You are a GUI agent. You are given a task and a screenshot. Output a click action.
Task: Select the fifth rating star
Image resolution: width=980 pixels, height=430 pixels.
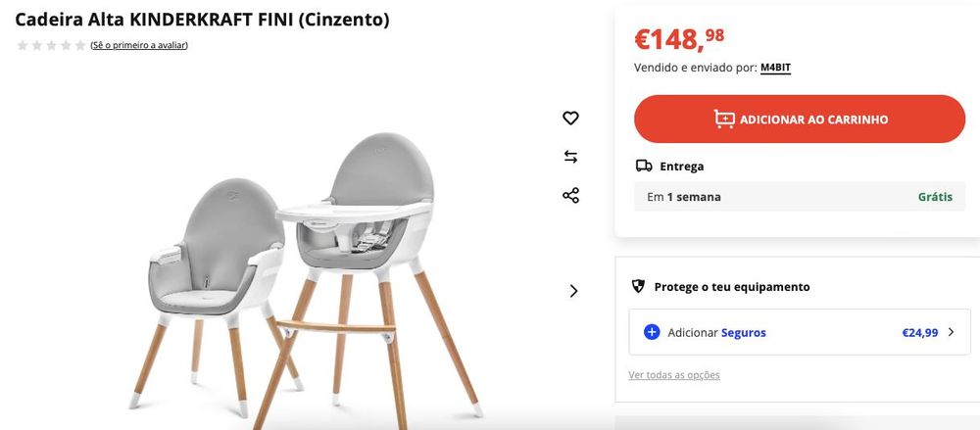click(80, 45)
